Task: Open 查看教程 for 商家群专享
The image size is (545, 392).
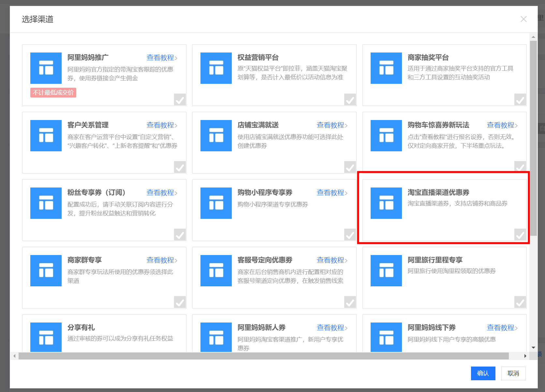Action: pyautogui.click(x=162, y=260)
